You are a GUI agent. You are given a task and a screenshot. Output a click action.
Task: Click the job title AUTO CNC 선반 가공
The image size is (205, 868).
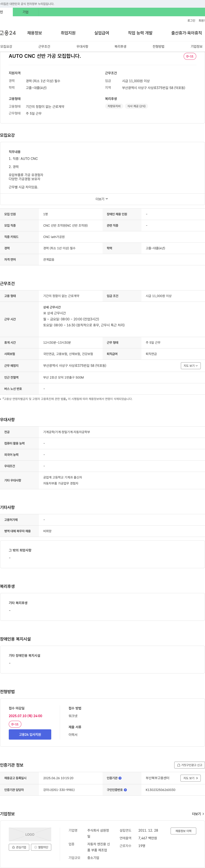[x=45, y=56]
